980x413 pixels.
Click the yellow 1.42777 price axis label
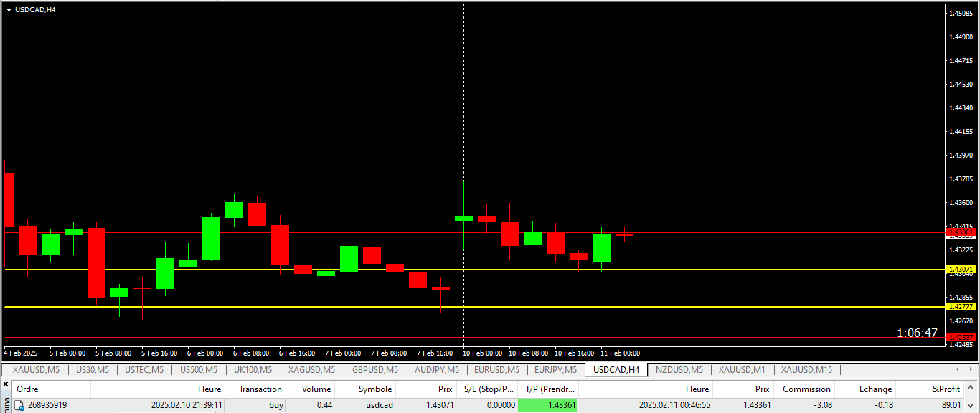961,307
